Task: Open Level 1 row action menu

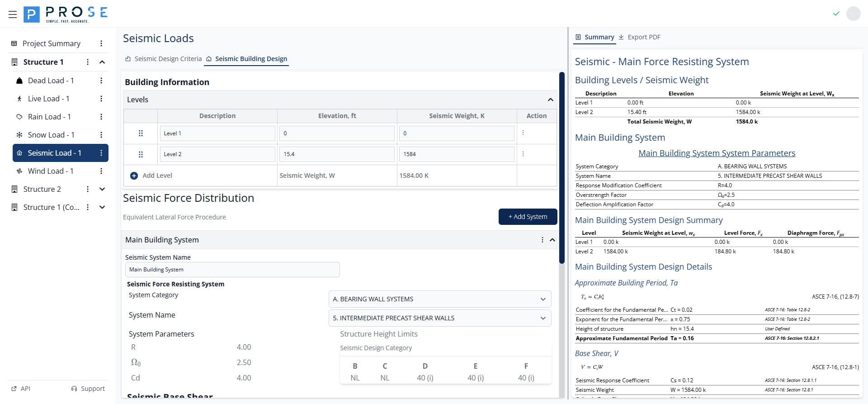Action: 523,133
